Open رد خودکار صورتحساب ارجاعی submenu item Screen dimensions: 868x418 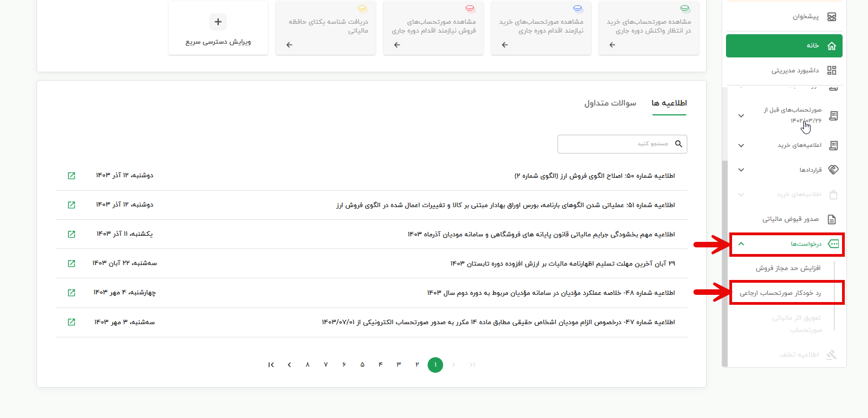click(780, 293)
